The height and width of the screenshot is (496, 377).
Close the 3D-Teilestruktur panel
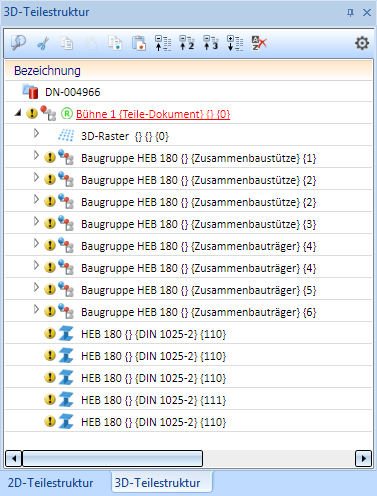[x=367, y=13]
